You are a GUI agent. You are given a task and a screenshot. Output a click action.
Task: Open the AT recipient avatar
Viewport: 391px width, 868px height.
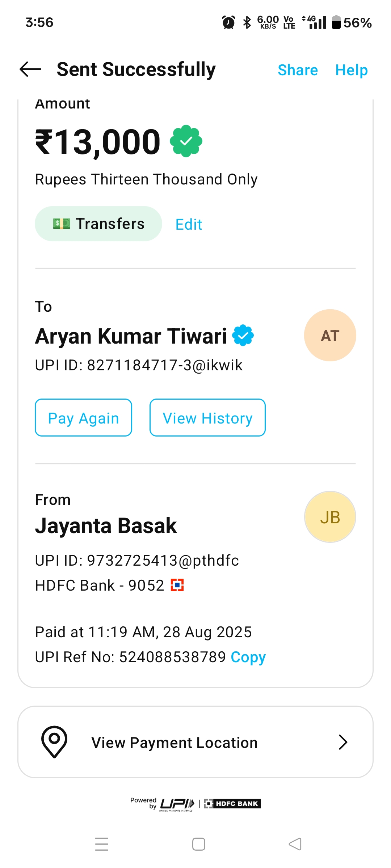330,335
